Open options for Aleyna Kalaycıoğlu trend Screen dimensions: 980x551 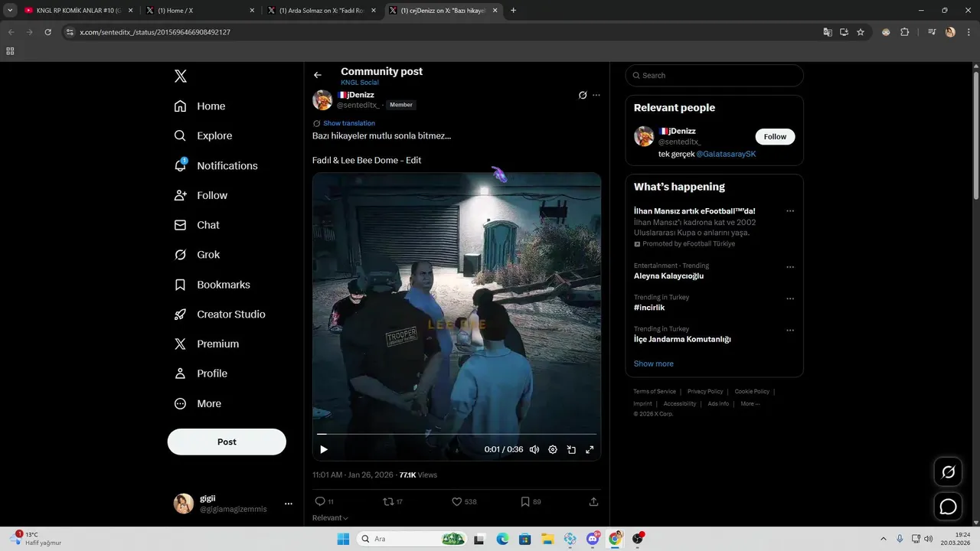point(790,267)
